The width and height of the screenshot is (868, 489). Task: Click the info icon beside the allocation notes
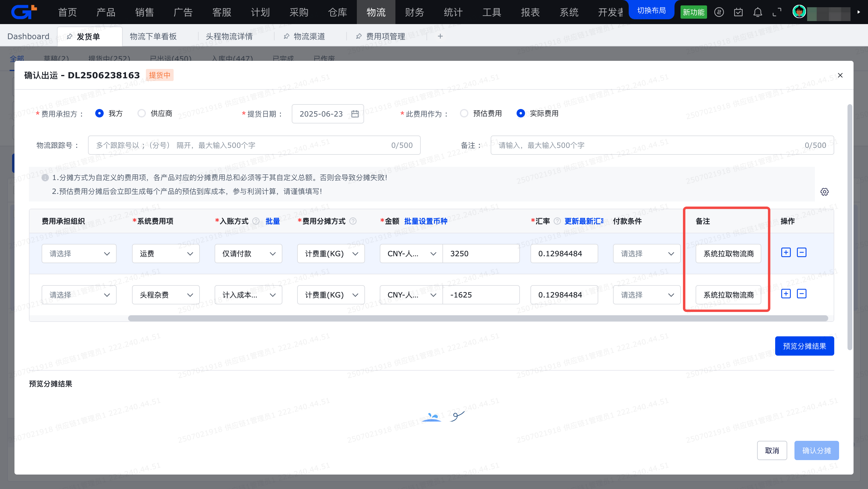(45, 178)
